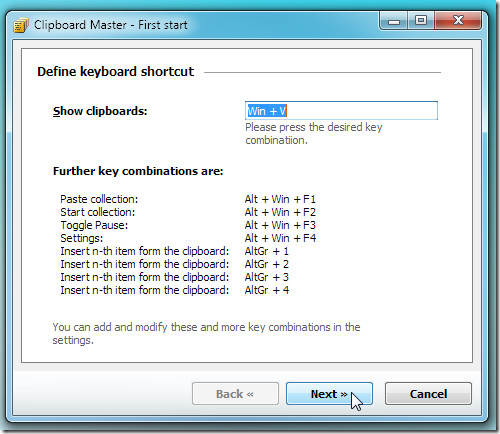Image resolution: width=500 pixels, height=434 pixels.
Task: Proceed with the Next » button
Action: click(x=329, y=394)
